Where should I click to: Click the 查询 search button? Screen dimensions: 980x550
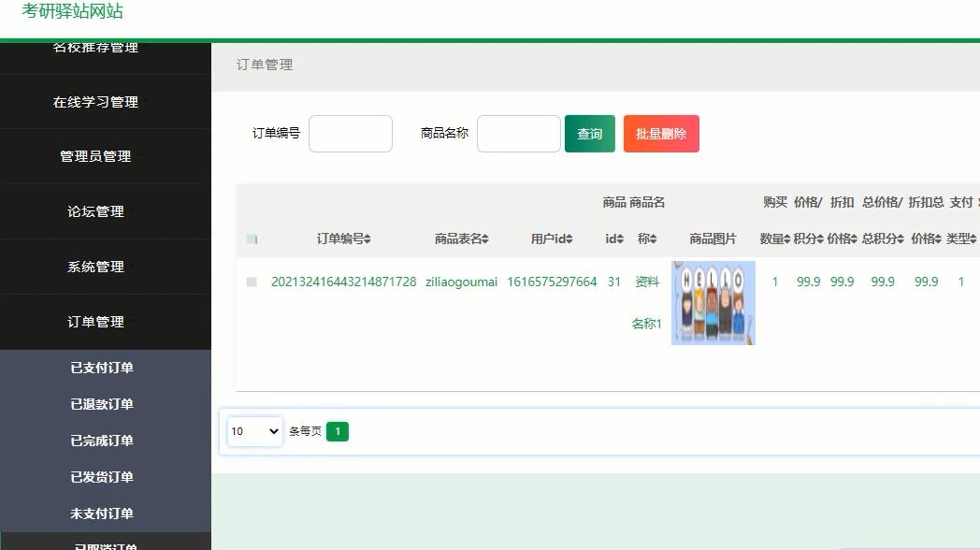589,133
